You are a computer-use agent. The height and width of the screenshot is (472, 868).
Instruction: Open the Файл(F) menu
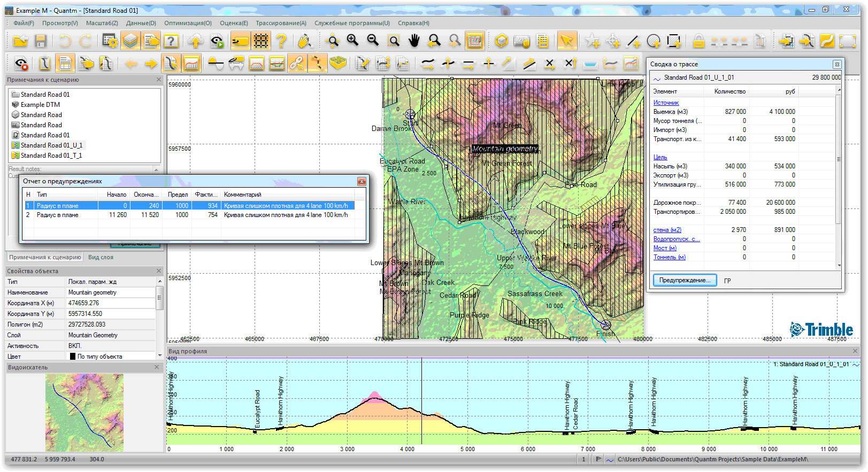(24, 23)
